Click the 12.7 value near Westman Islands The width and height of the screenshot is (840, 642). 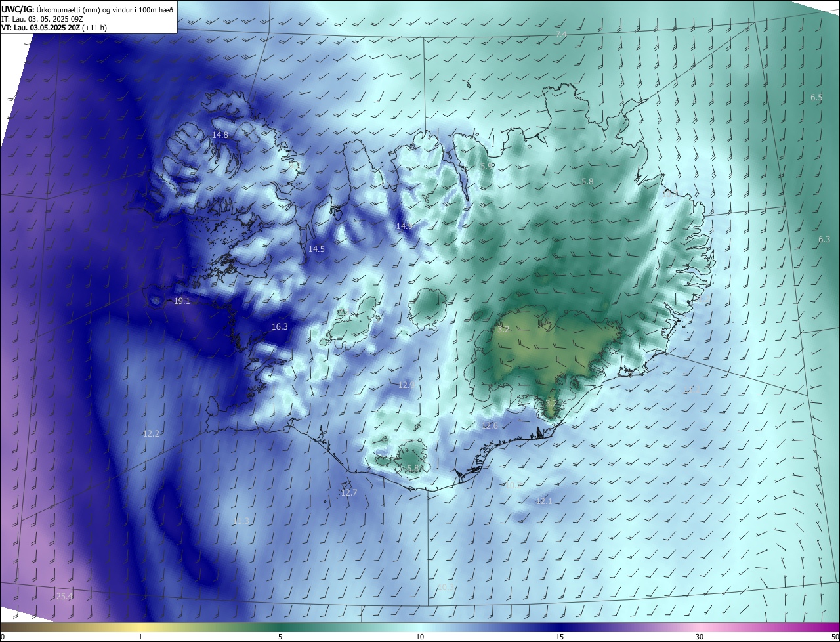pos(349,492)
